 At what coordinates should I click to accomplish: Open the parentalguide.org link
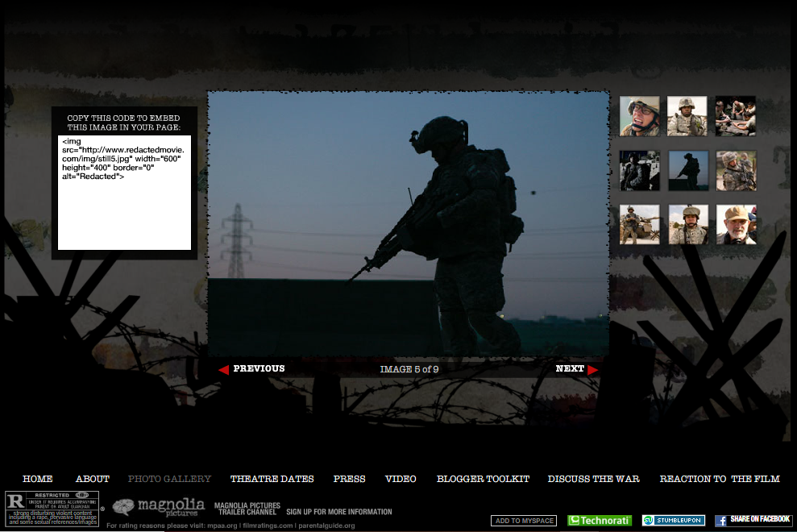click(x=327, y=526)
